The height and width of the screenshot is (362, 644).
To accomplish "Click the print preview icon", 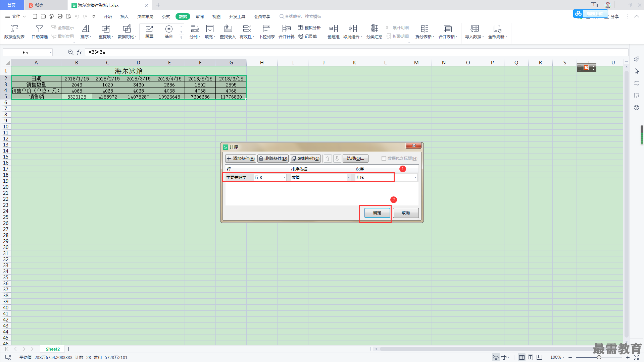I will (68, 16).
